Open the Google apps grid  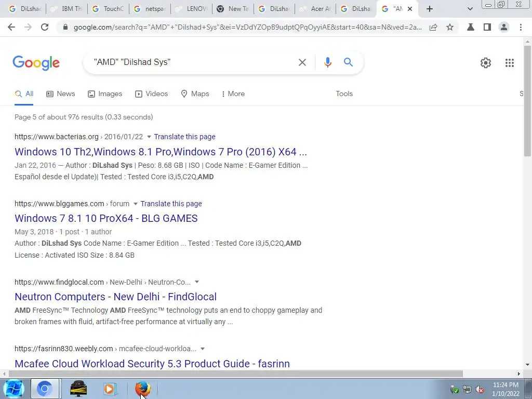point(510,63)
